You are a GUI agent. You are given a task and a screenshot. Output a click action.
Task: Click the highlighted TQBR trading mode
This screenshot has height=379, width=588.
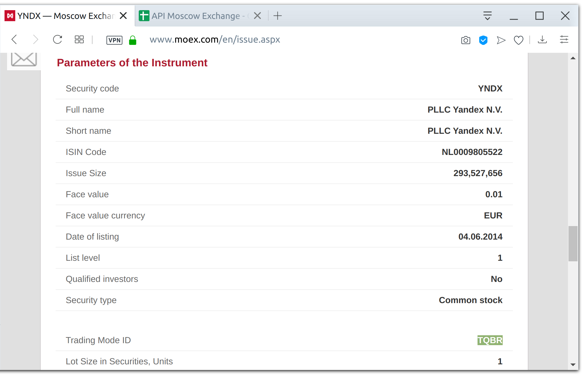tap(490, 340)
